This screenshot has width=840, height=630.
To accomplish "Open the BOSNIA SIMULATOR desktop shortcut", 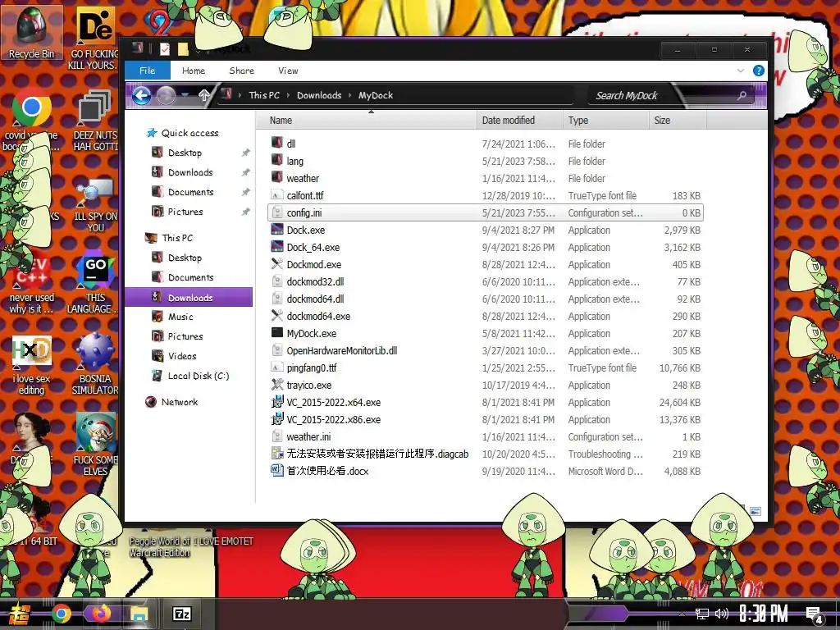I will (x=95, y=364).
